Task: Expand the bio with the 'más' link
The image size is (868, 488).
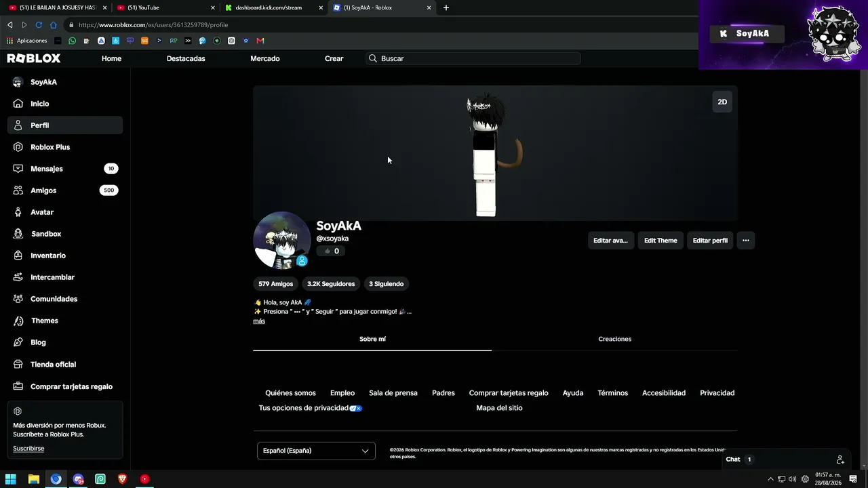Action: (x=259, y=321)
